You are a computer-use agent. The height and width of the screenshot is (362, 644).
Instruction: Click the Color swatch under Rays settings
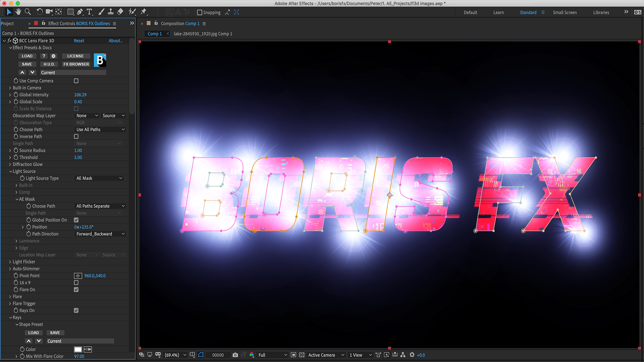click(78, 349)
